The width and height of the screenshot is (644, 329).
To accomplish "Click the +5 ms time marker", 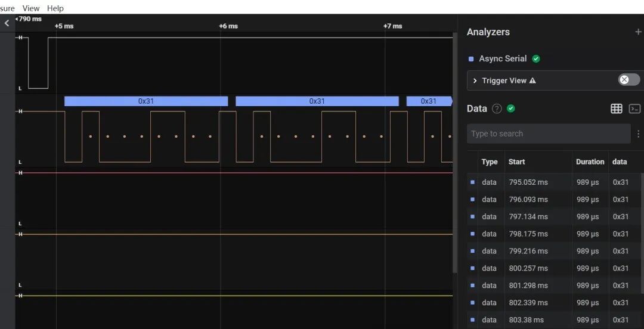I will tap(64, 26).
